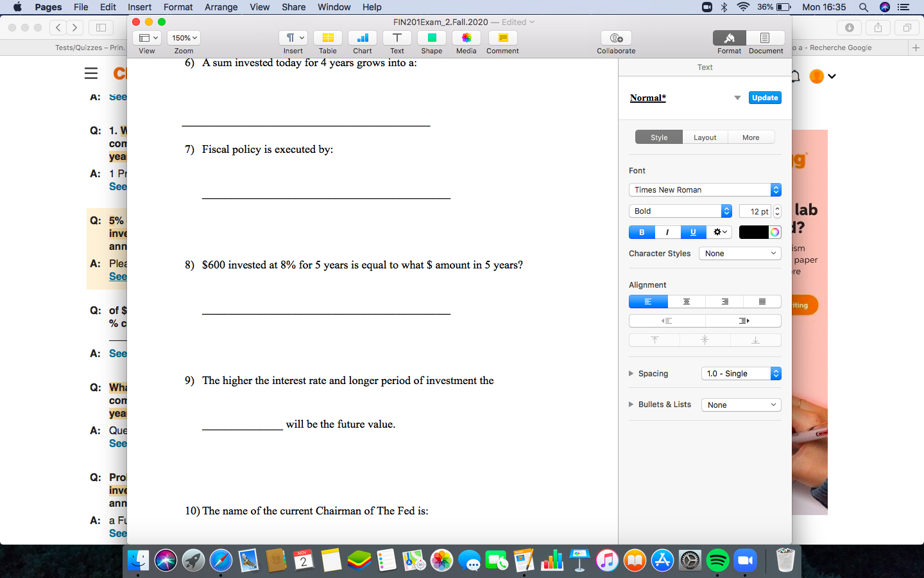
Task: Switch to the Layout tab
Action: click(705, 137)
